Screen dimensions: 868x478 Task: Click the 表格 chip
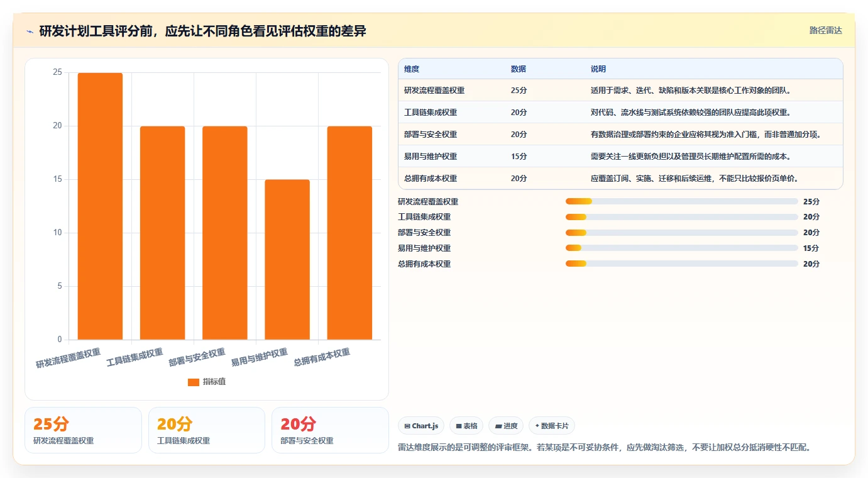point(466,426)
